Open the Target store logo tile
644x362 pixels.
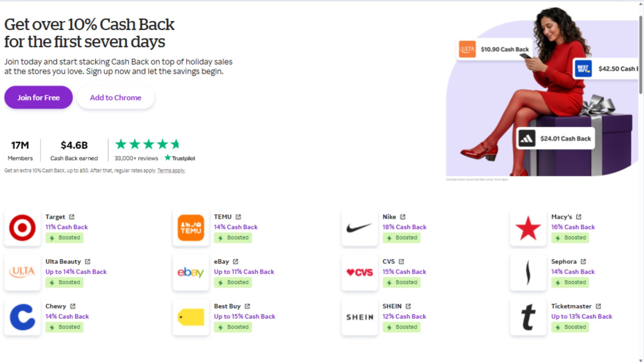pyautogui.click(x=22, y=228)
